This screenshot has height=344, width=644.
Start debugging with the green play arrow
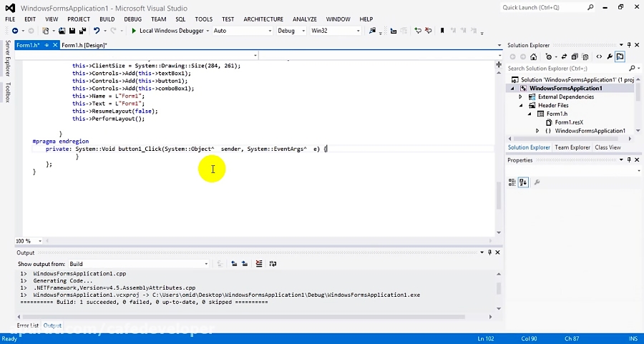coord(134,31)
